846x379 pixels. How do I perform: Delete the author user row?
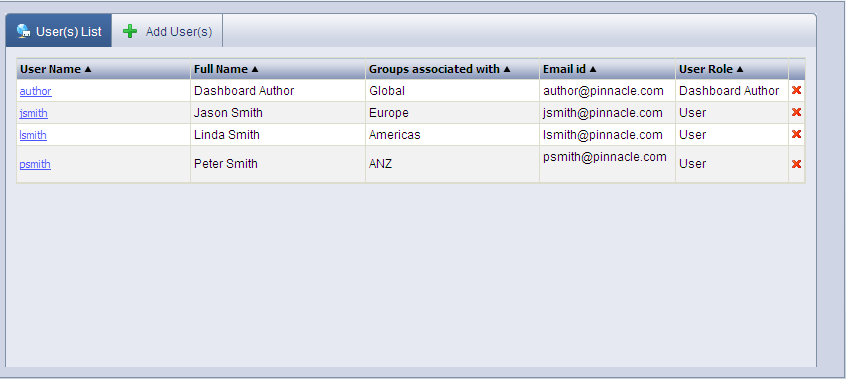[796, 90]
